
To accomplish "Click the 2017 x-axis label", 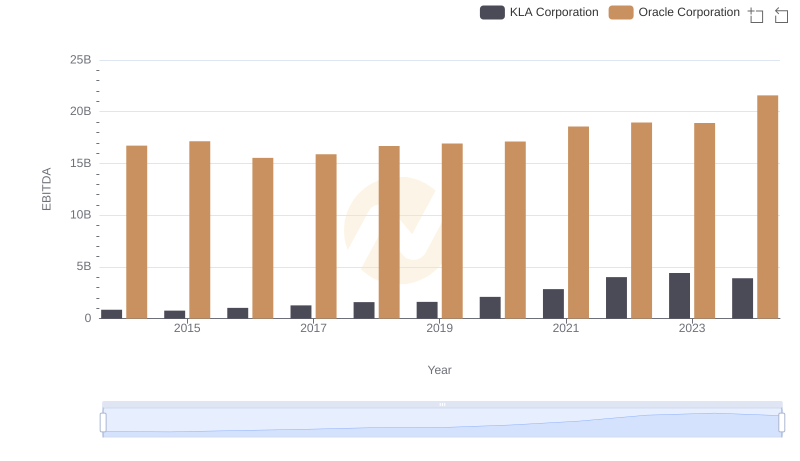I will click(x=313, y=328).
